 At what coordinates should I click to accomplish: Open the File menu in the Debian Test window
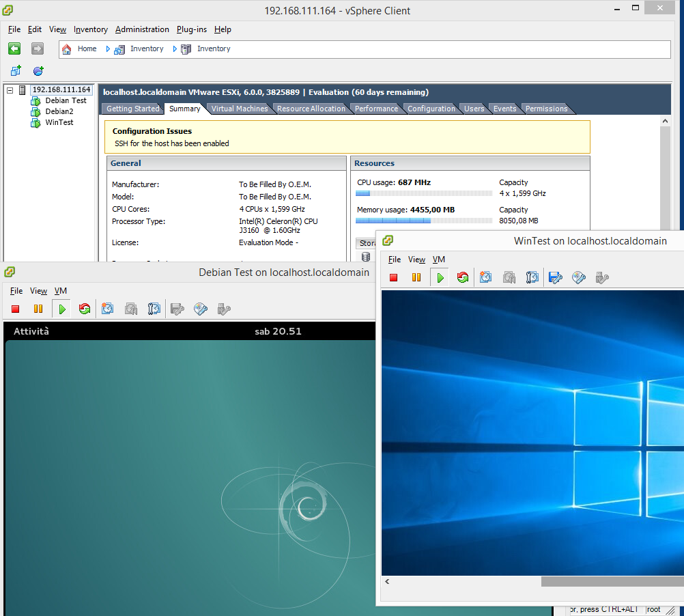point(16,290)
